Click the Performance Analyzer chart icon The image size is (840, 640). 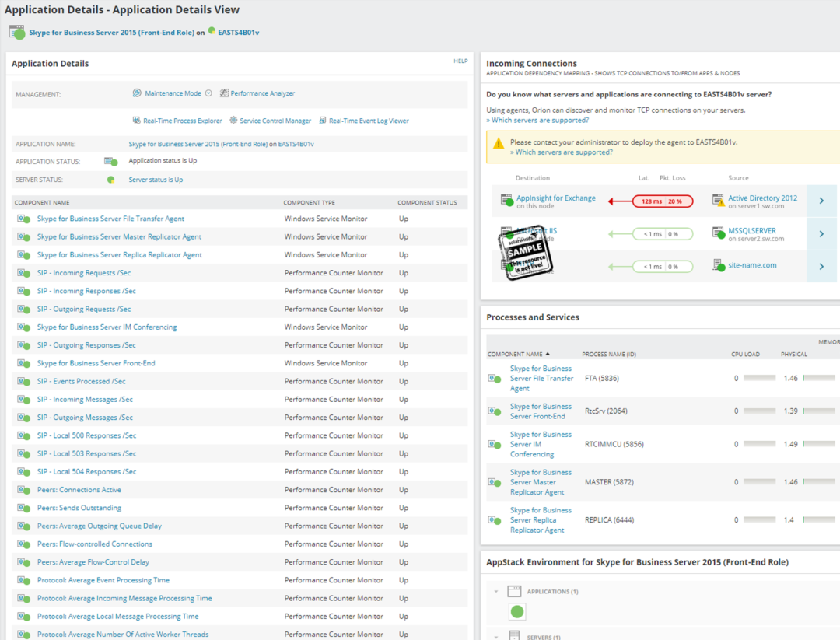pyautogui.click(x=225, y=93)
